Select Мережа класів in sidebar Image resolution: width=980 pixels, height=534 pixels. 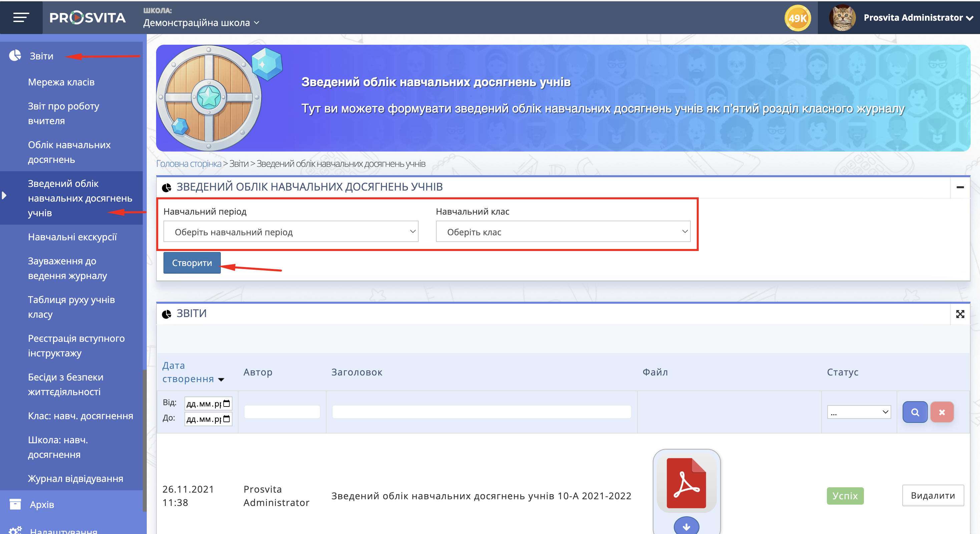pyautogui.click(x=61, y=82)
